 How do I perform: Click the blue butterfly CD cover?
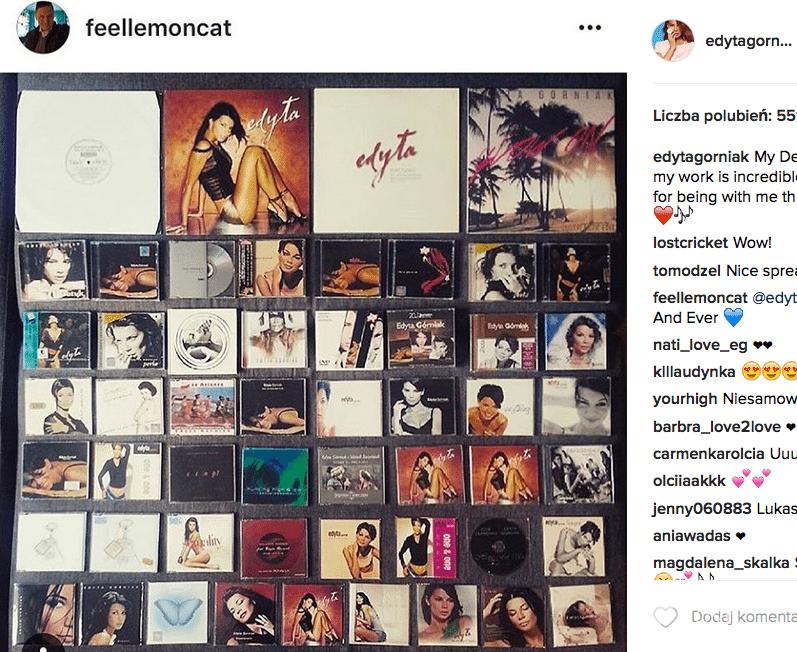(178, 613)
